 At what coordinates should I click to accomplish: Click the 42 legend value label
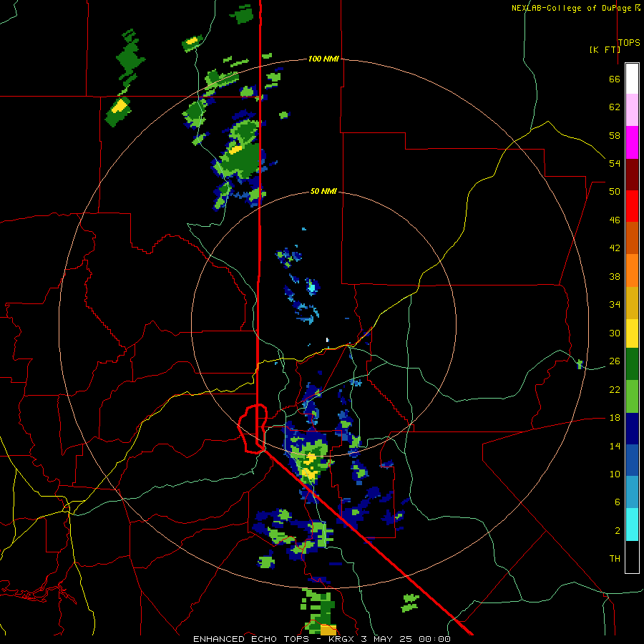pyautogui.click(x=615, y=248)
